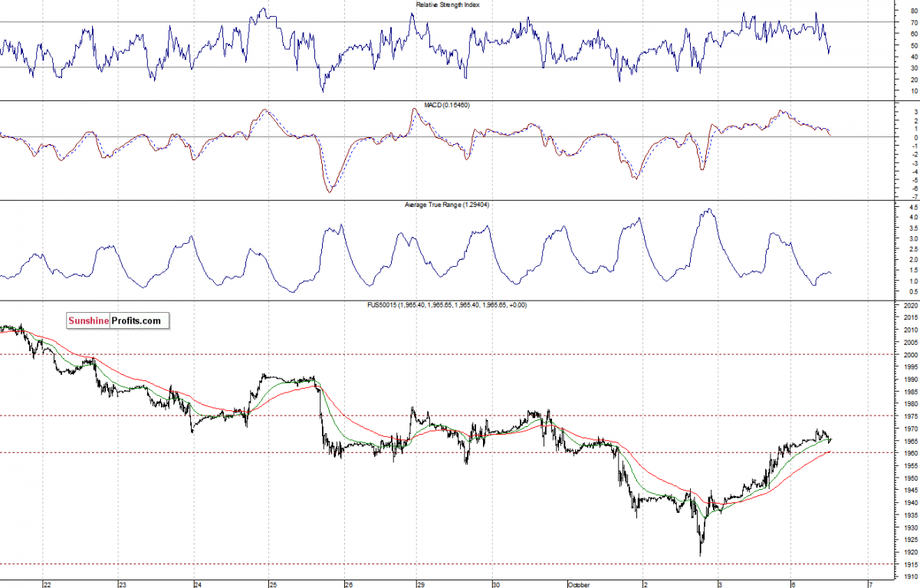Click the Average True Range (1.29404) title
Image resolution: width=920 pixels, height=588 pixels.
click(449, 205)
